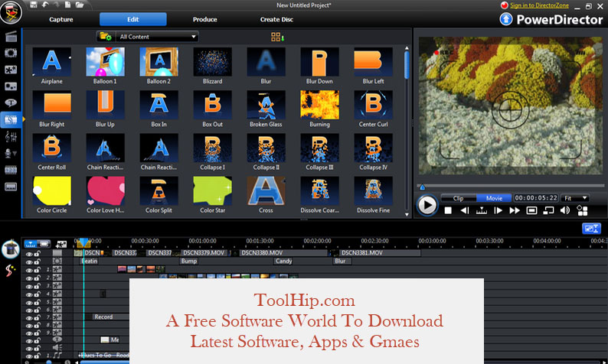Click the storyboard view button above timeline
The image size is (608, 364).
point(44,244)
